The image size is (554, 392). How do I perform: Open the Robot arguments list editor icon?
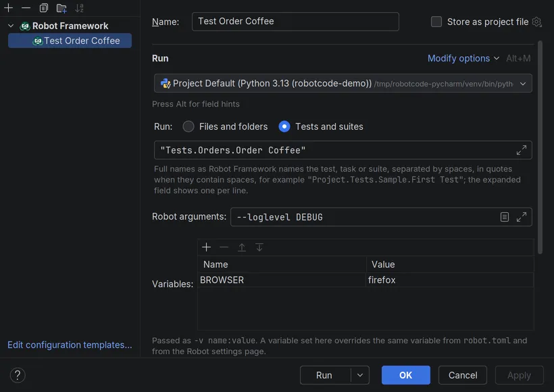point(505,217)
